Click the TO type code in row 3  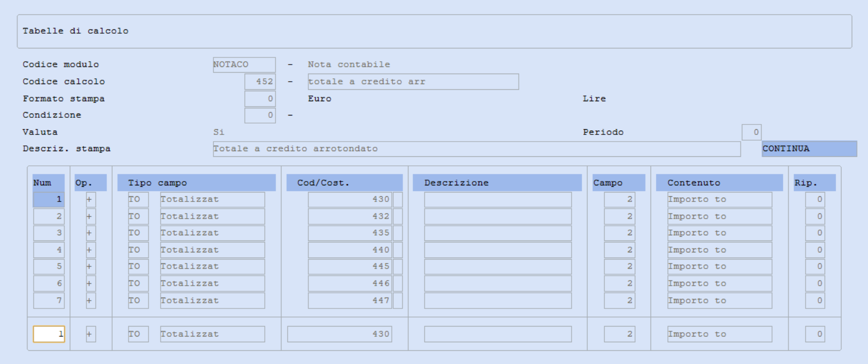[x=138, y=233]
